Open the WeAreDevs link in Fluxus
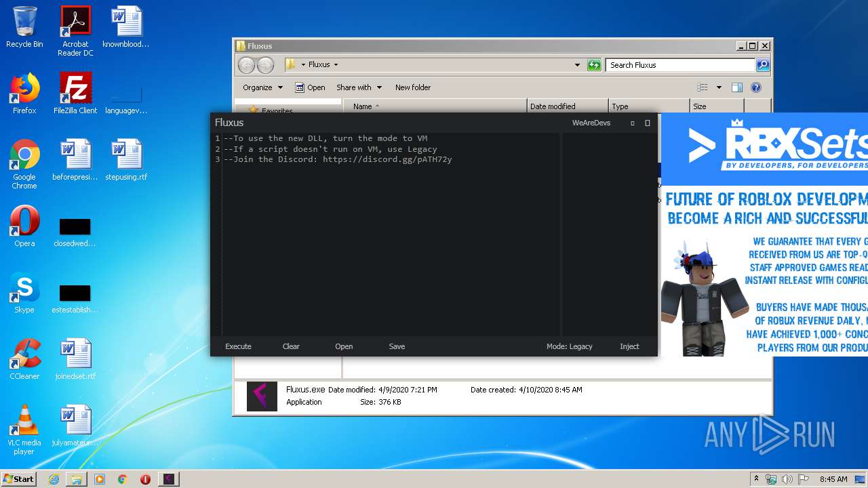The width and height of the screenshot is (868, 488). (x=591, y=123)
